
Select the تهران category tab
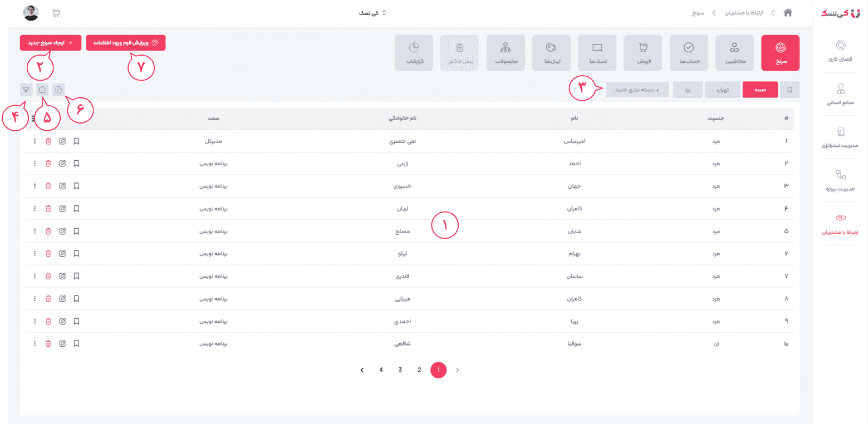coord(722,90)
